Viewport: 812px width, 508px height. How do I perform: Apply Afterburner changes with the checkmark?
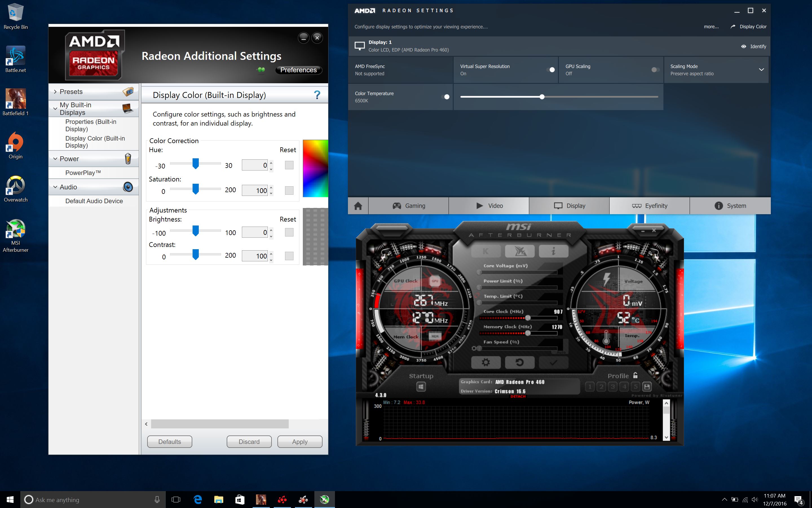553,362
